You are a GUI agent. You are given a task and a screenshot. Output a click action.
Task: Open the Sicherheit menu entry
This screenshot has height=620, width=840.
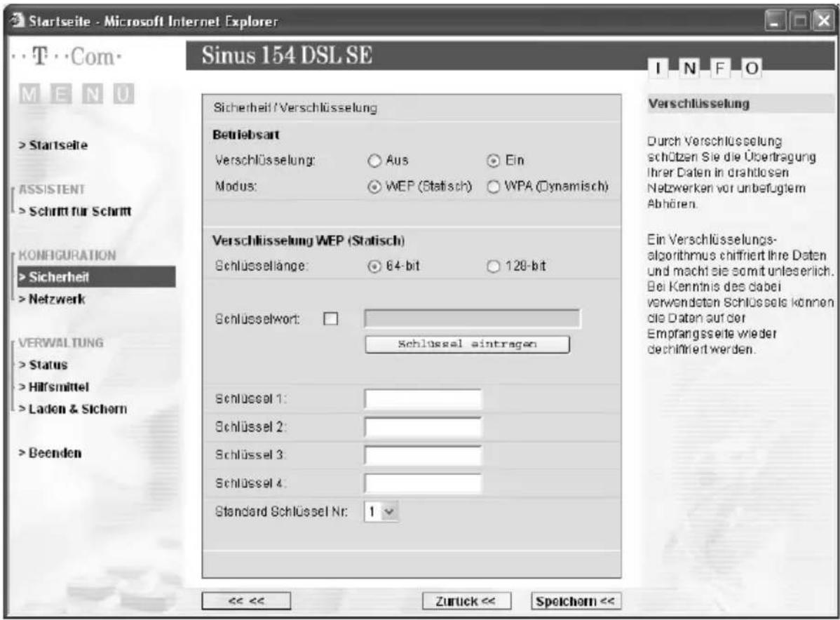point(97,277)
